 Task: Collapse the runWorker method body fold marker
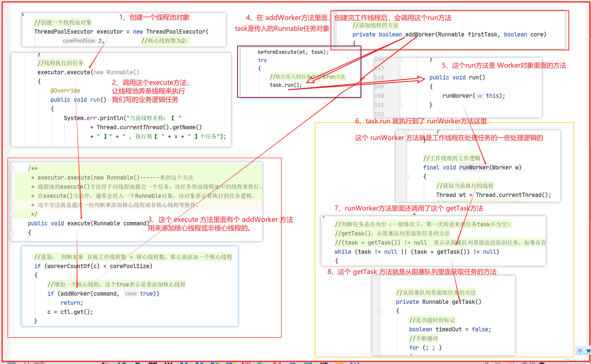pyautogui.click(x=407, y=177)
